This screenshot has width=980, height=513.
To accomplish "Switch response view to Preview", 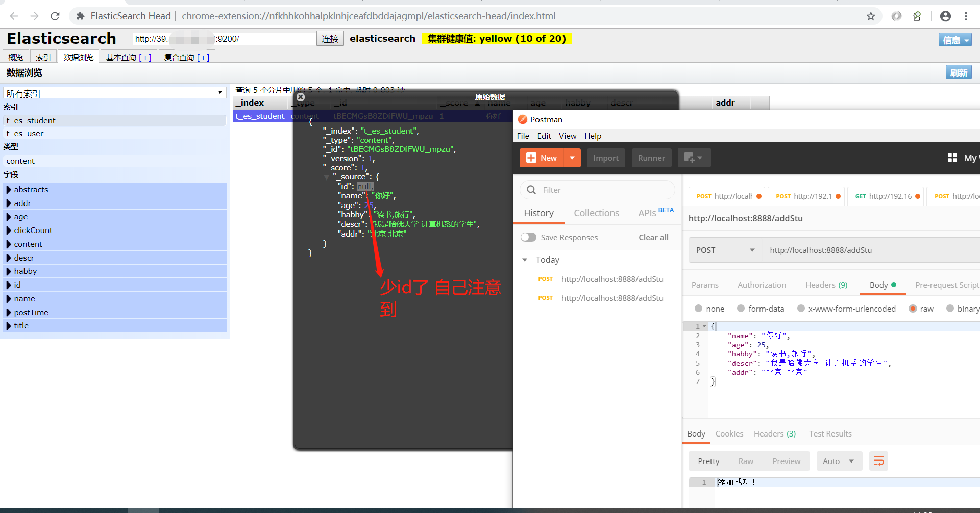I will pyautogui.click(x=786, y=461).
